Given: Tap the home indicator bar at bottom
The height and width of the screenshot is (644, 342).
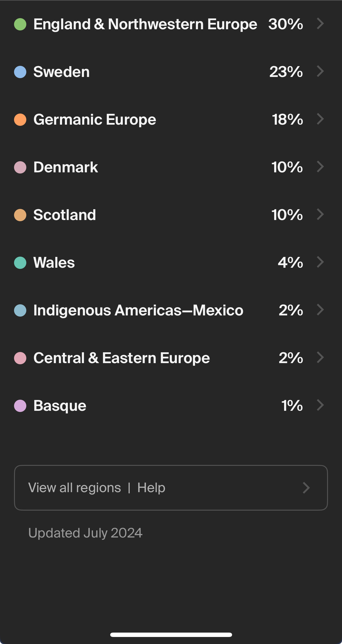Looking at the screenshot, I should (x=171, y=635).
